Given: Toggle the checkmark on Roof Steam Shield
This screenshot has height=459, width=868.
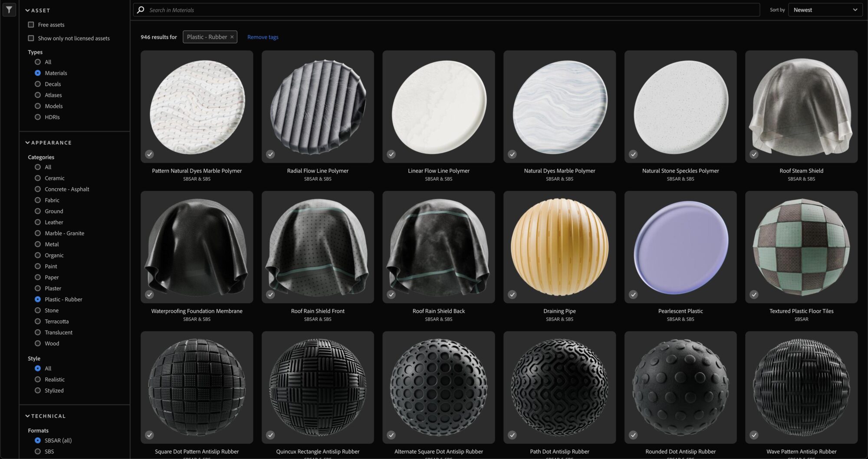Looking at the screenshot, I should (x=754, y=154).
